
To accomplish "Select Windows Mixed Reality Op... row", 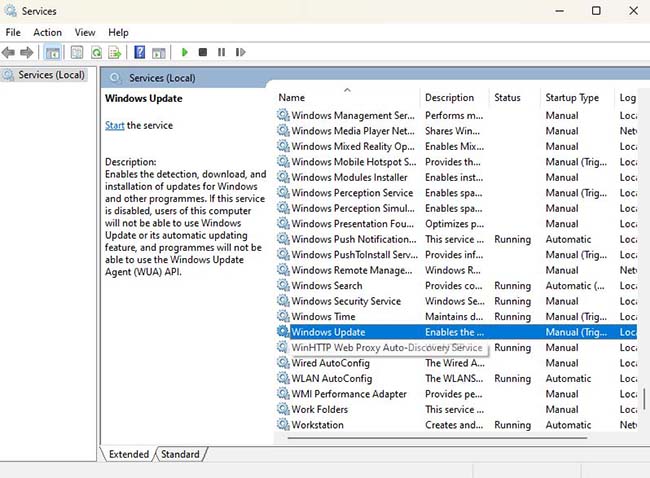I will 456,146.
